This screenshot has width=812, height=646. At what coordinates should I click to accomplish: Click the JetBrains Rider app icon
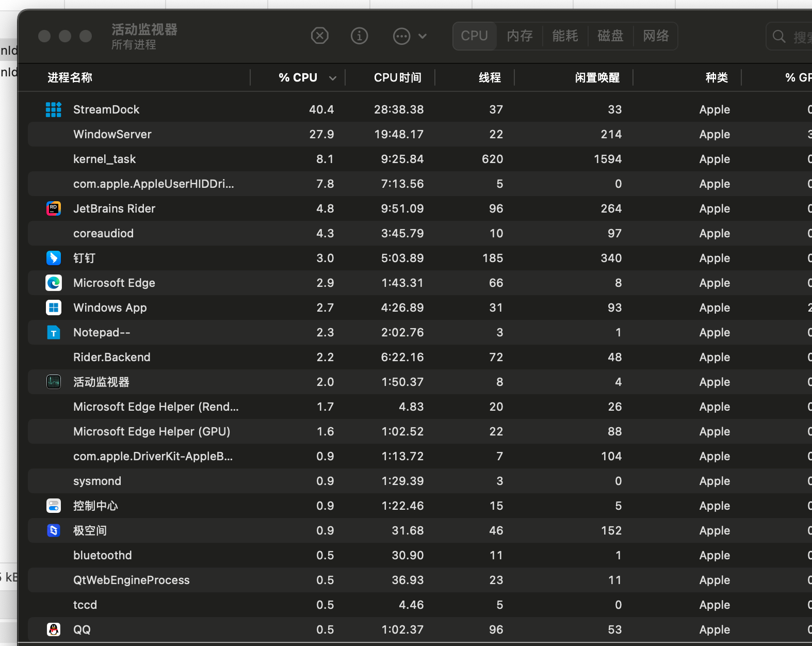(x=54, y=208)
